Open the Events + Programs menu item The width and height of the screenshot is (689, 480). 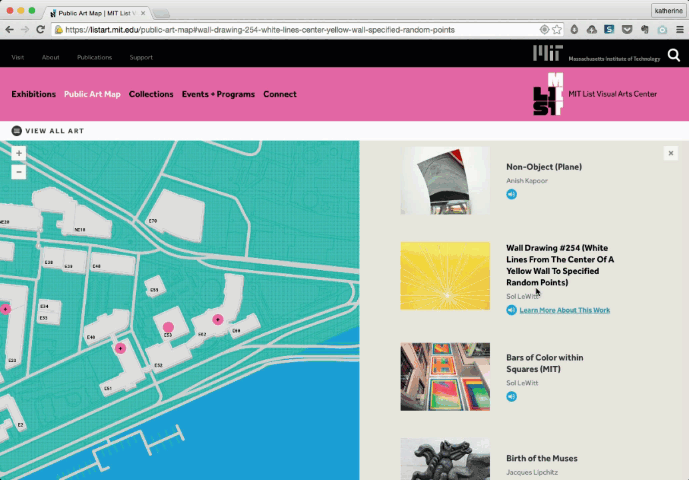(218, 94)
